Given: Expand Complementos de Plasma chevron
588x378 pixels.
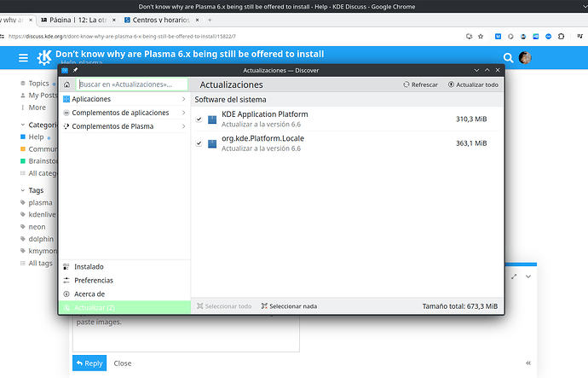Looking at the screenshot, I should 183,126.
